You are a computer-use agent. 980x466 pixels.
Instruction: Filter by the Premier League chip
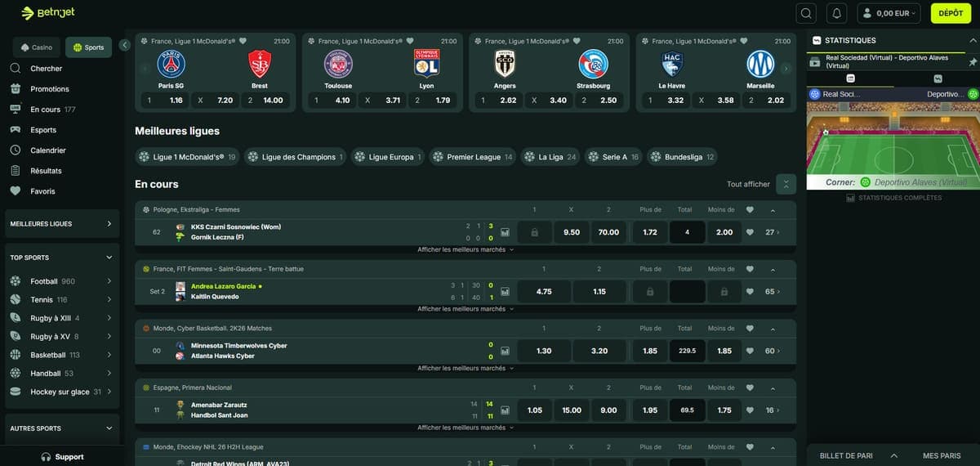[472, 157]
